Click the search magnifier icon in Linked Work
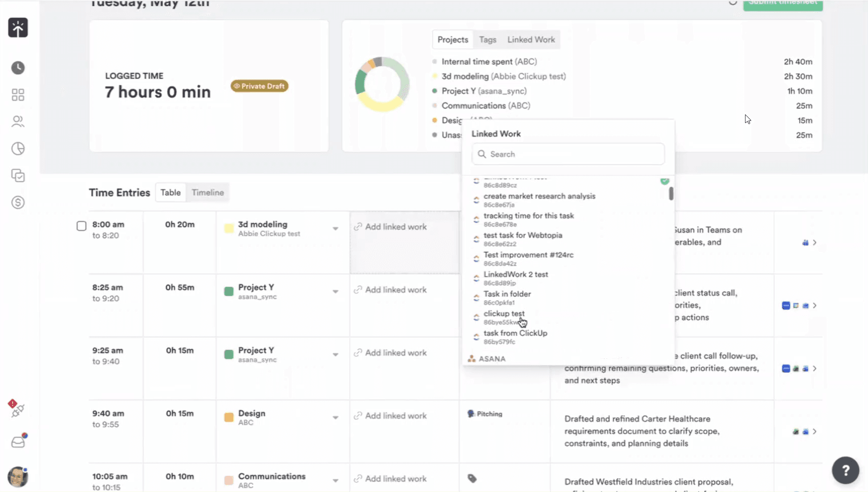 click(482, 154)
